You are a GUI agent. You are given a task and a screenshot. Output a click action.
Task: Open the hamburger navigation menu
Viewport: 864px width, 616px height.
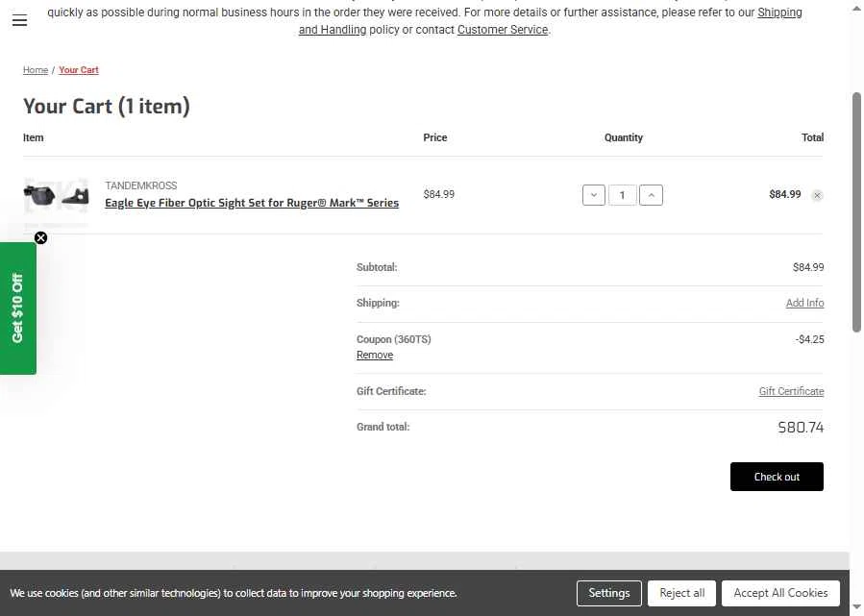pyautogui.click(x=19, y=21)
